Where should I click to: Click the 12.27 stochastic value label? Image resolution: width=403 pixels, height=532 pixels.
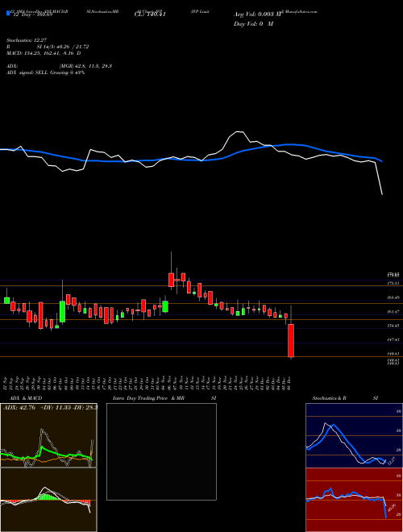(x=392, y=461)
